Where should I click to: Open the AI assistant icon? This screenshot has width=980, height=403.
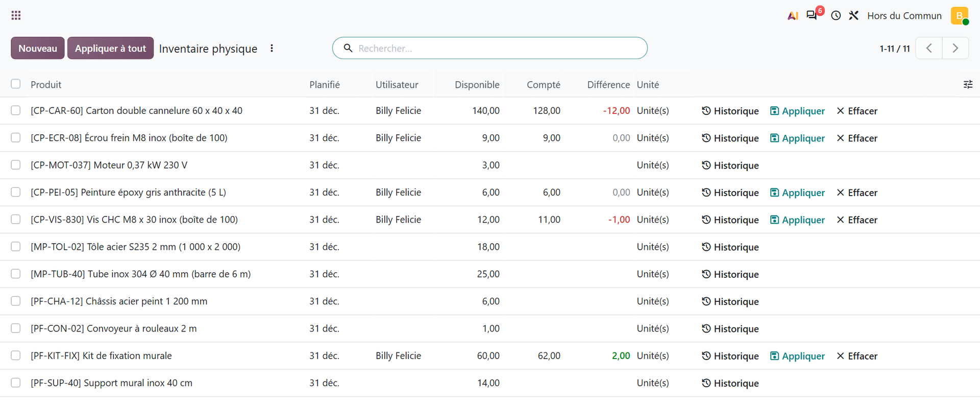pos(793,16)
